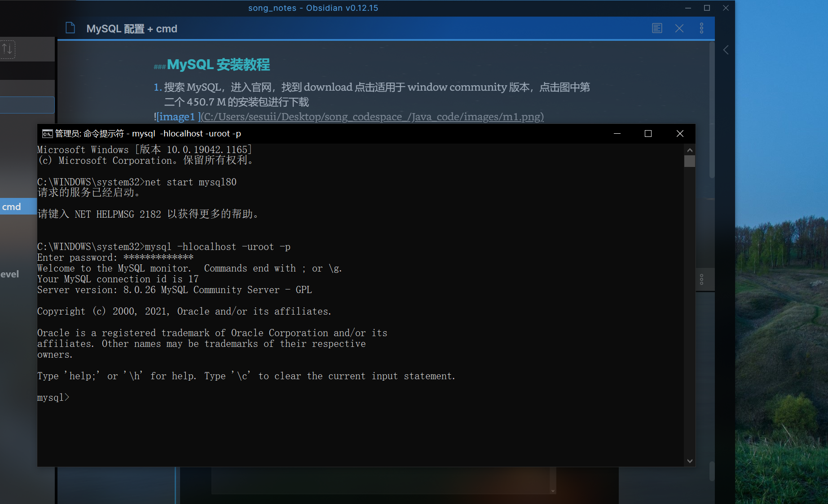Grab the command prompt scrollbar thumb

(x=690, y=161)
